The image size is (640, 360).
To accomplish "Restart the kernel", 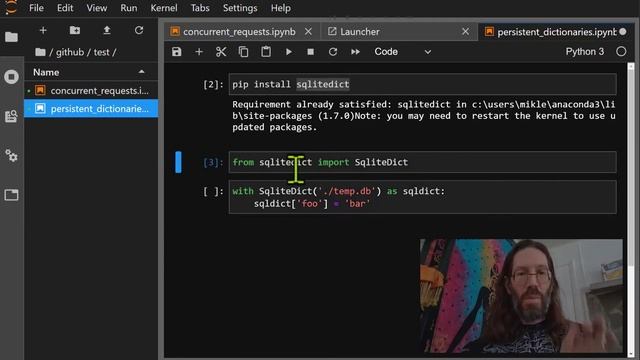I will pos(333,52).
